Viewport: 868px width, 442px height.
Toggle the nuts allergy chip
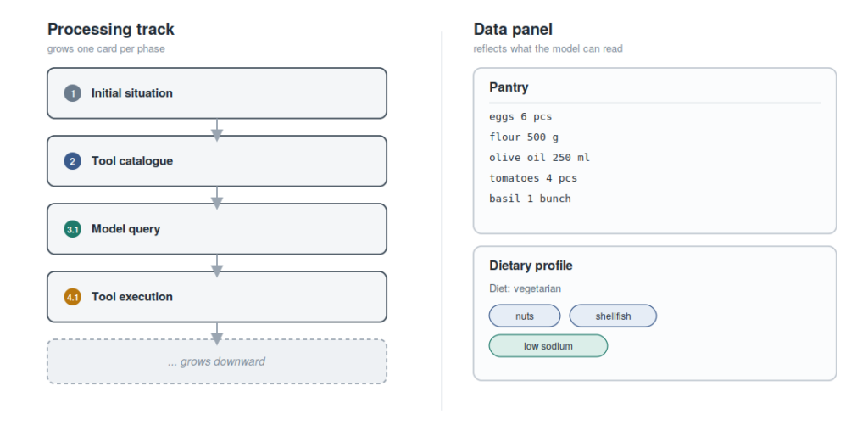click(x=525, y=316)
